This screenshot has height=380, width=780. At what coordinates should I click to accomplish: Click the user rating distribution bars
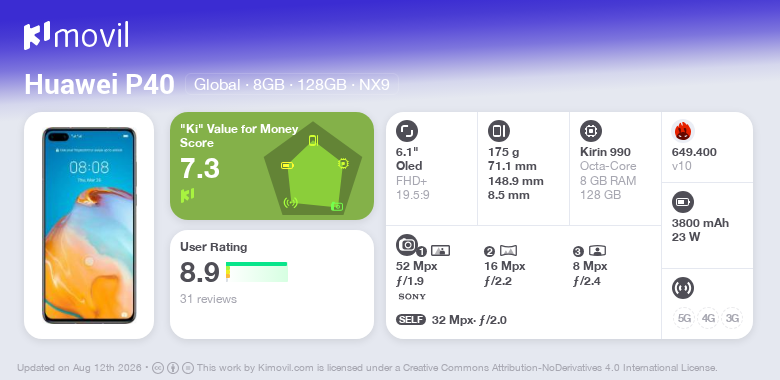[257, 272]
